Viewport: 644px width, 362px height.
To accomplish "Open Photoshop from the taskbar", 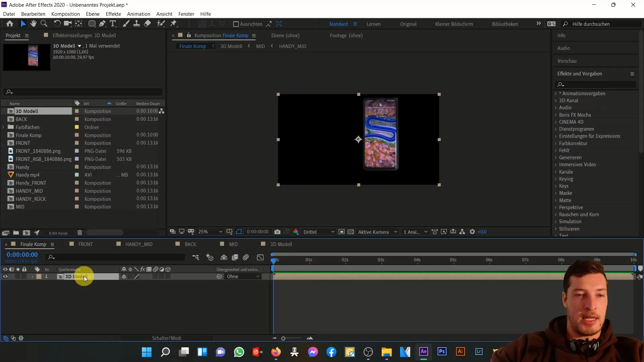I will point(442,352).
